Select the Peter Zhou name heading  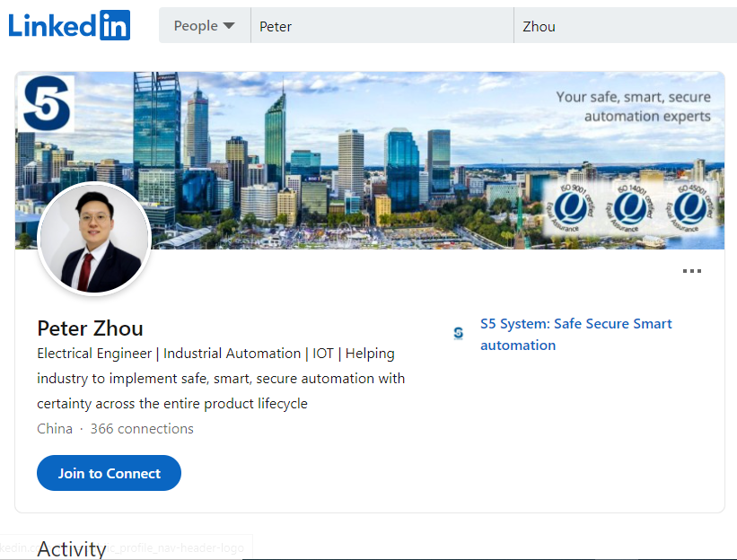click(x=90, y=328)
